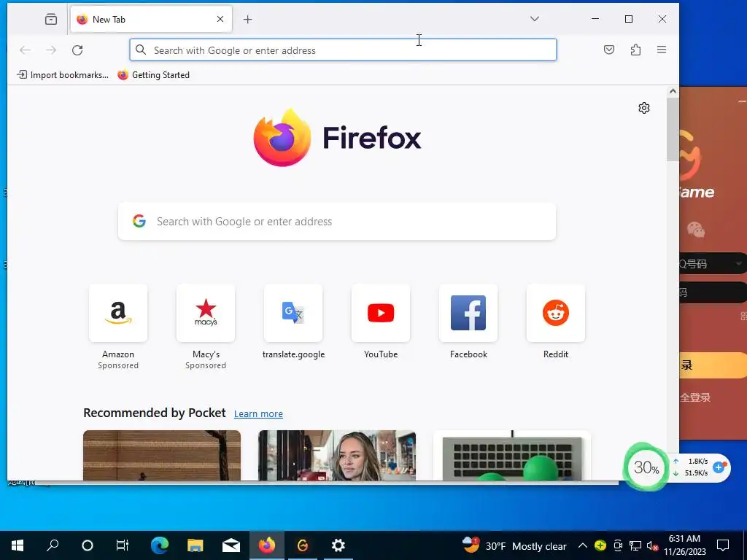Screen dimensions: 747x560
Task: Reload the current page
Action: (77, 50)
